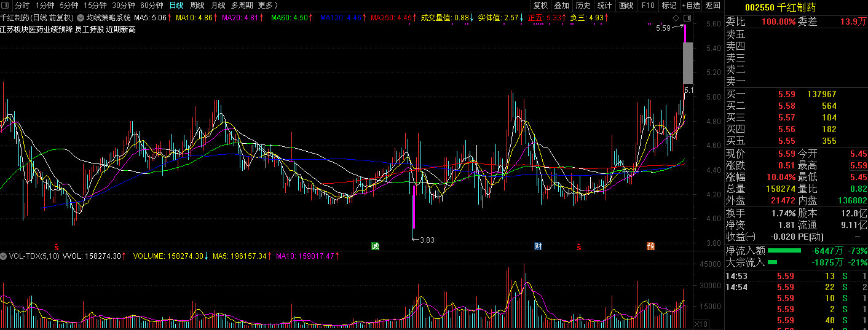Screen dimensions: 868x330
Task: Switch to the 日线 daily chart
Action: coord(176,6)
